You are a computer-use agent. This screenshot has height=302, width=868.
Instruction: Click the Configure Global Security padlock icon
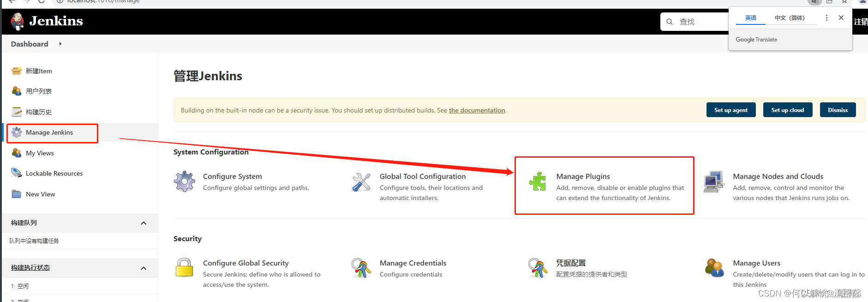pyautogui.click(x=185, y=267)
